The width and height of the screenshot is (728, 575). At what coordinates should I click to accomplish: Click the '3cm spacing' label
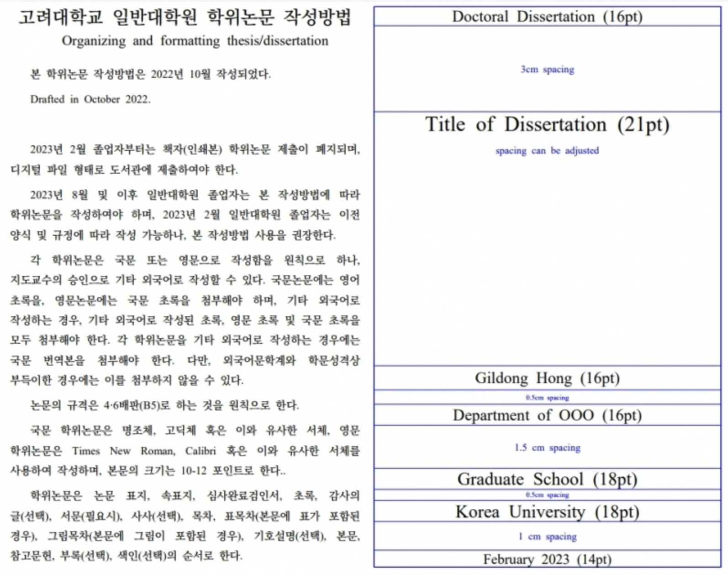tap(547, 69)
